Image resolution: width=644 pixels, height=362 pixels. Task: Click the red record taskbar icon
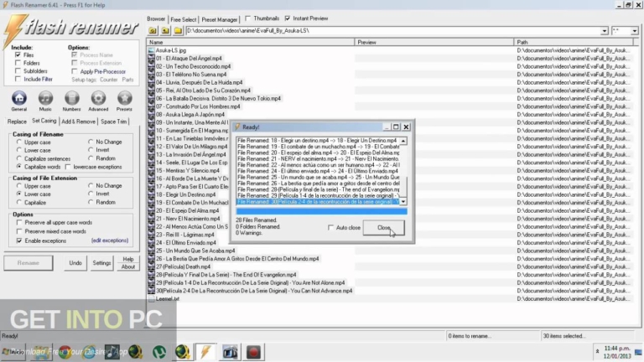[253, 352]
